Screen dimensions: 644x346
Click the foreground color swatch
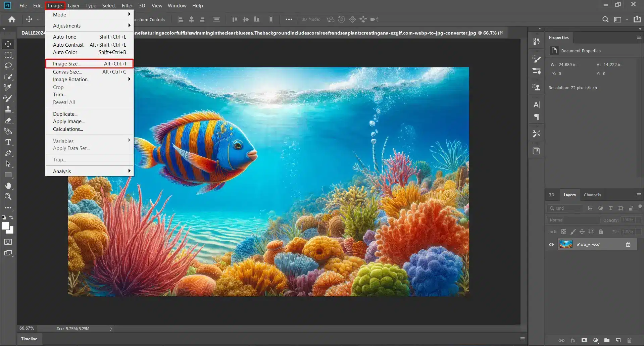click(x=5, y=226)
